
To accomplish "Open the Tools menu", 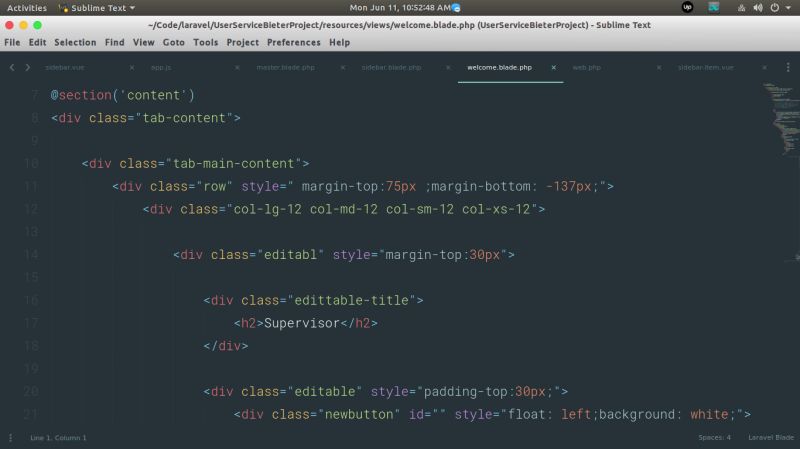I will tap(206, 42).
